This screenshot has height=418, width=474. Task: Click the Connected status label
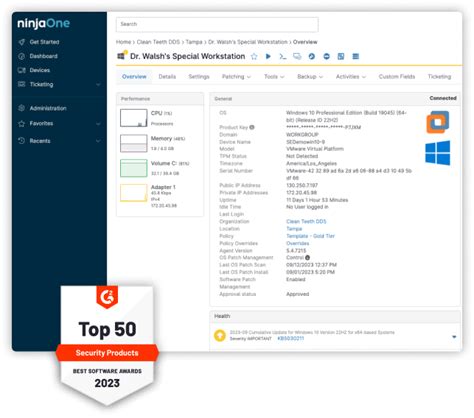point(443,98)
